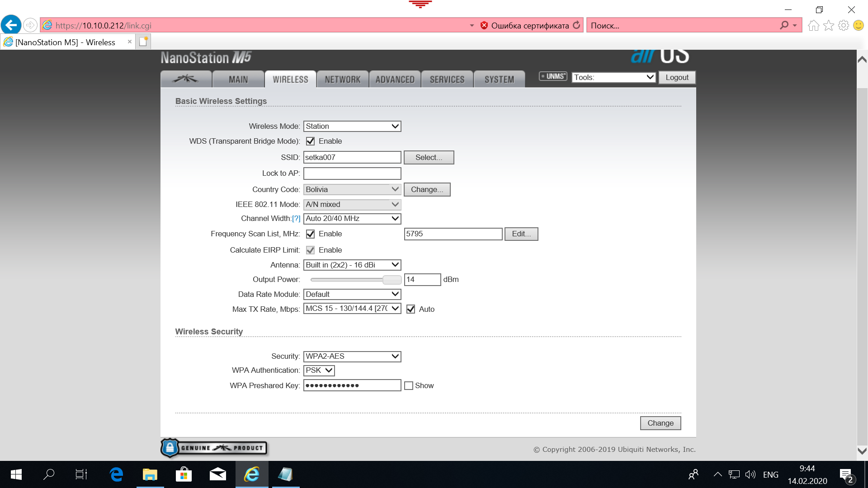Toggle WDS Transparent Bridge Mode Enable checkbox
The height and width of the screenshot is (488, 868).
[x=310, y=141]
